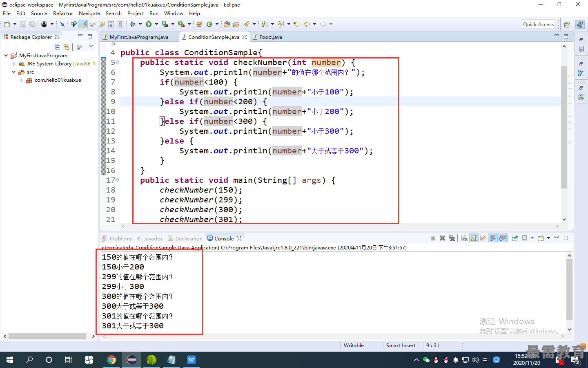Collapse the MyFirstJavaProgram project node

click(x=6, y=55)
